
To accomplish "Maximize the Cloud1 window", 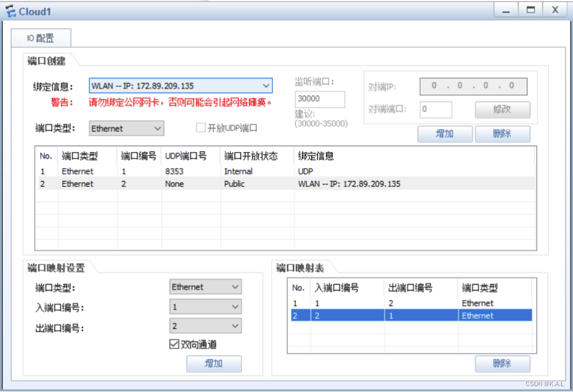I will click(x=530, y=10).
